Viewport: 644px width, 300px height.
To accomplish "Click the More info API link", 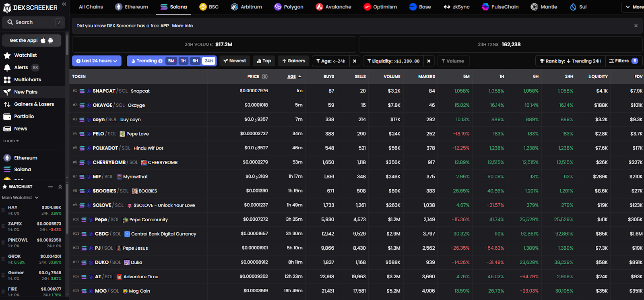I will pos(182,26).
